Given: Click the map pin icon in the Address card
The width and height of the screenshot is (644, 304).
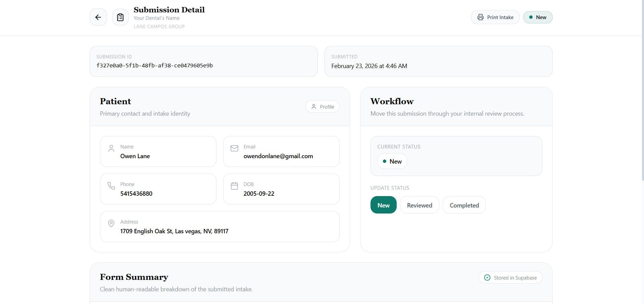Looking at the screenshot, I should [111, 223].
